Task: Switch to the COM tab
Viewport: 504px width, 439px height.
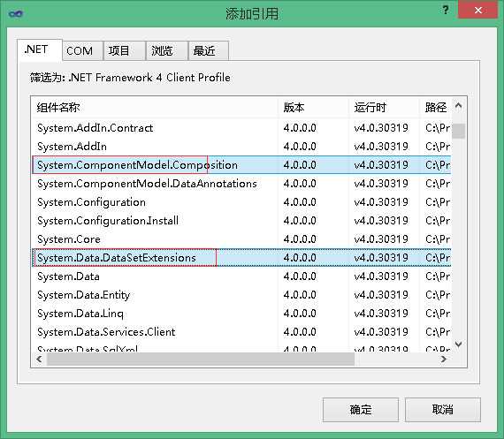Action: pyautogui.click(x=82, y=50)
